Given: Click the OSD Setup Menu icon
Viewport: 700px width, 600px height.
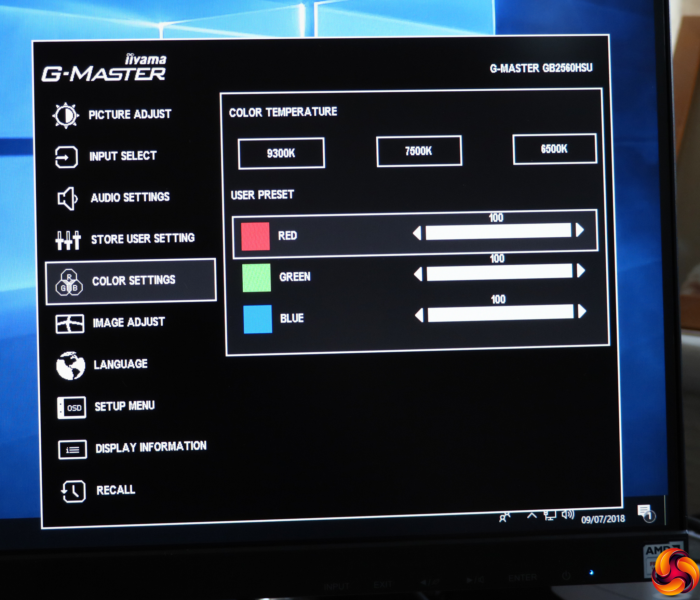Looking at the screenshot, I should tap(71, 408).
